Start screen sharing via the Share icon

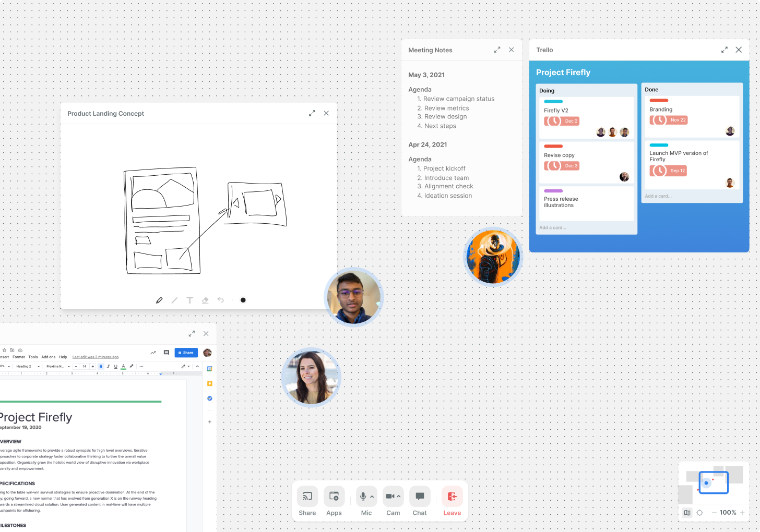307,496
